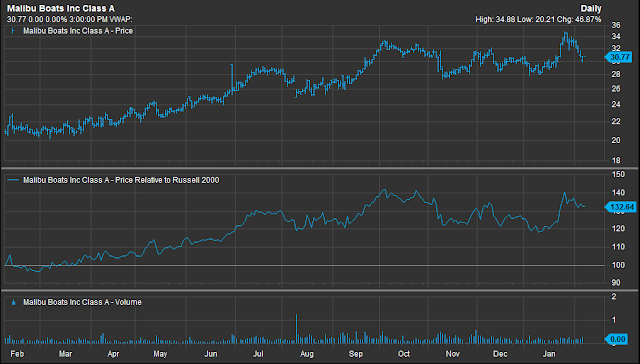Select the 132.64 relative price flag
The width and height of the screenshot is (640, 364).
(620, 207)
